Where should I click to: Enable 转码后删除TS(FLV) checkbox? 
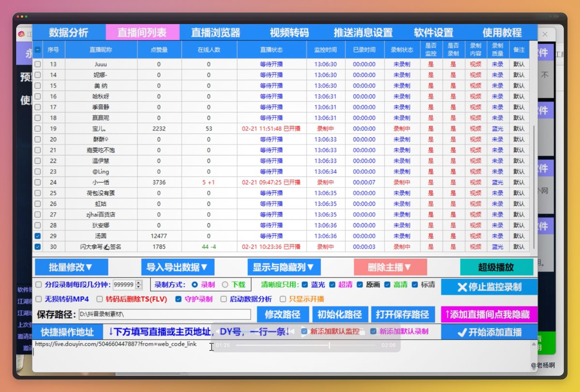coord(100,299)
